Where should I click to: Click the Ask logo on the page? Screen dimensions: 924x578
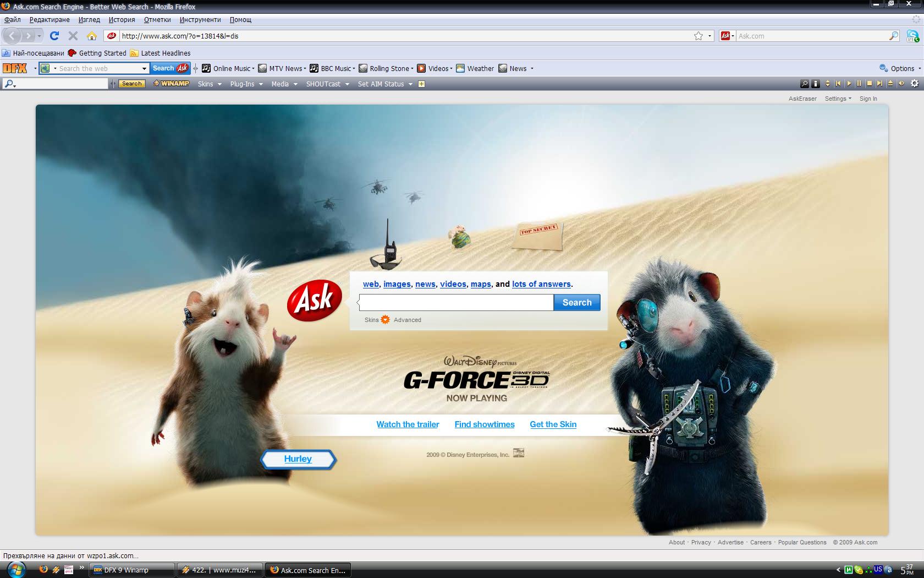(315, 300)
